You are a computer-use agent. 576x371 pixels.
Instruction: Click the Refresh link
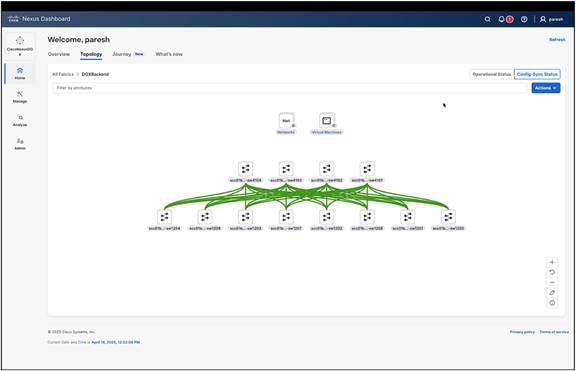557,39
